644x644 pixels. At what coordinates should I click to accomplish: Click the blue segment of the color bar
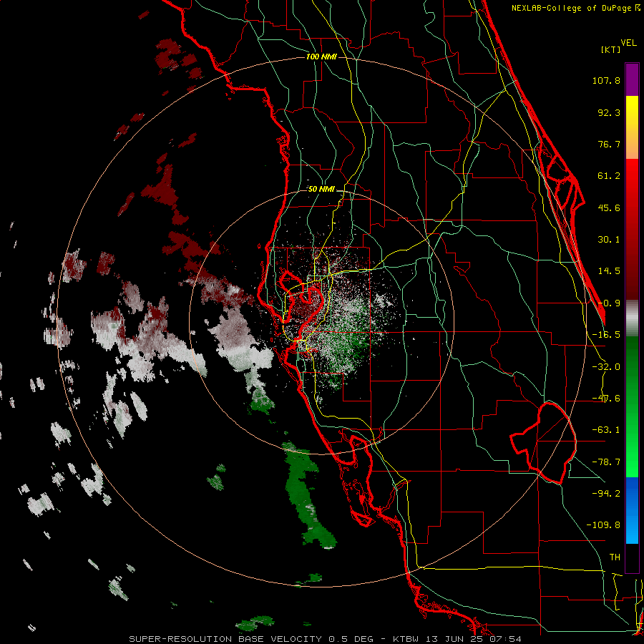[632, 510]
